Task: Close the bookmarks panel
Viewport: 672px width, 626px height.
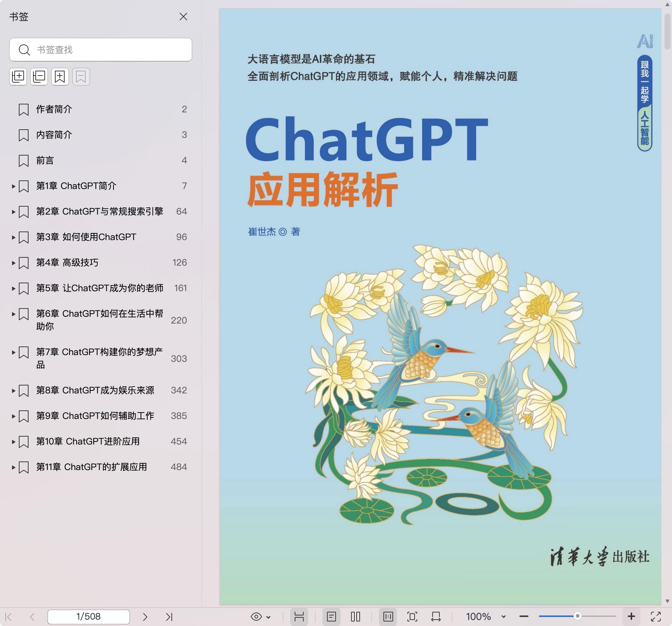Action: pyautogui.click(x=183, y=17)
